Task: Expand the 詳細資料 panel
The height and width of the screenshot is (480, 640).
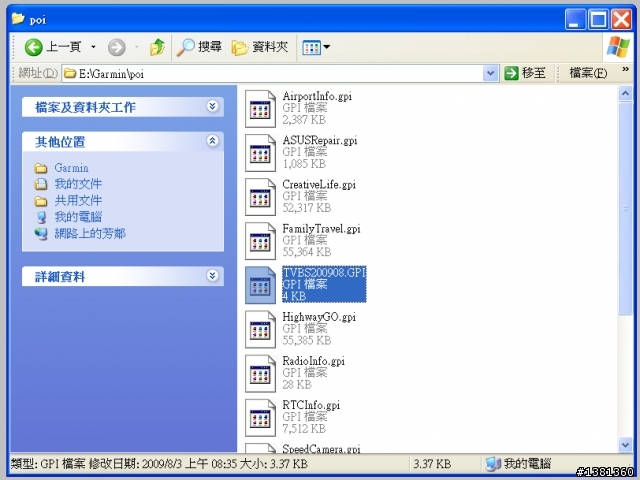Action: point(212,276)
